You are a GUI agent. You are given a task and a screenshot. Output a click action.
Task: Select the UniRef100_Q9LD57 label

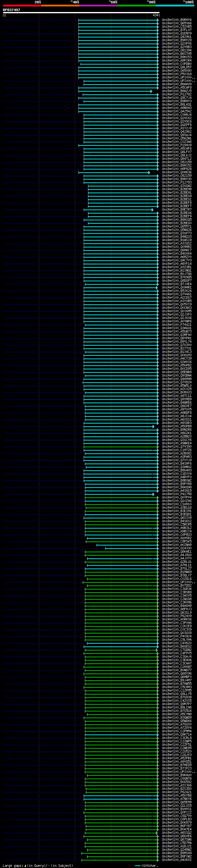[x=177, y=67]
